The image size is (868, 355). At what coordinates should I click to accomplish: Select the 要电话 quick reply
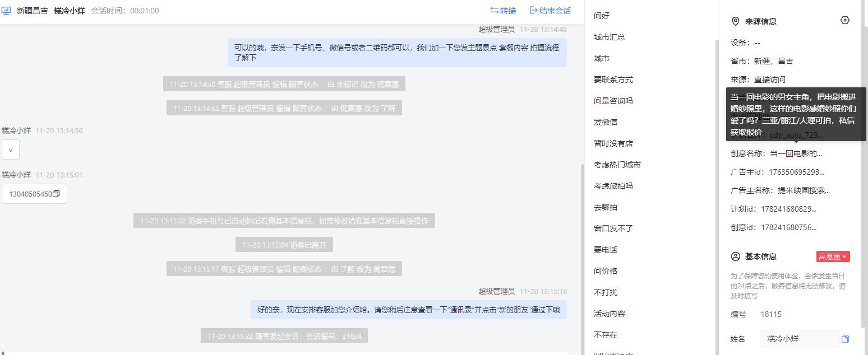[x=606, y=250]
